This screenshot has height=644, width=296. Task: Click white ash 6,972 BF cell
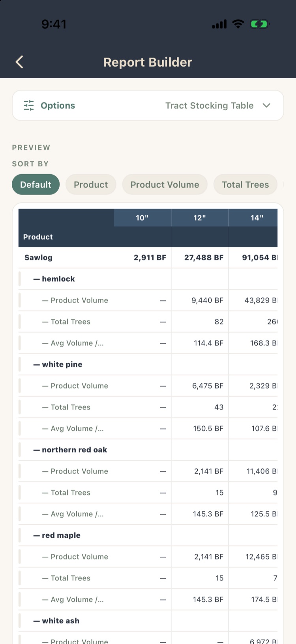263,641
